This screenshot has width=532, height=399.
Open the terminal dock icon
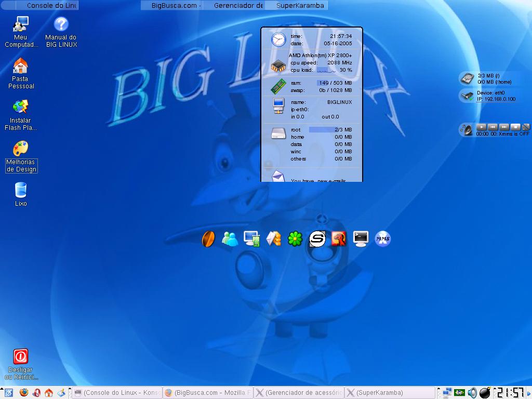click(361, 239)
